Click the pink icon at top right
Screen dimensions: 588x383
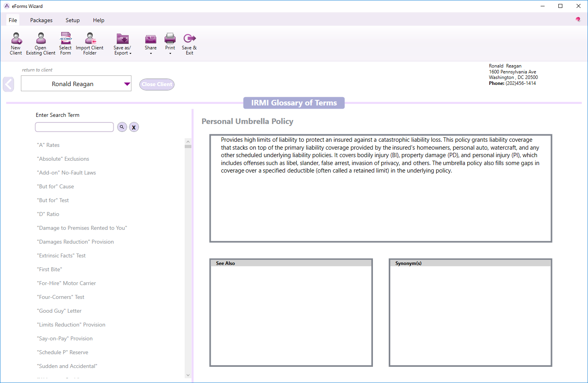point(578,19)
